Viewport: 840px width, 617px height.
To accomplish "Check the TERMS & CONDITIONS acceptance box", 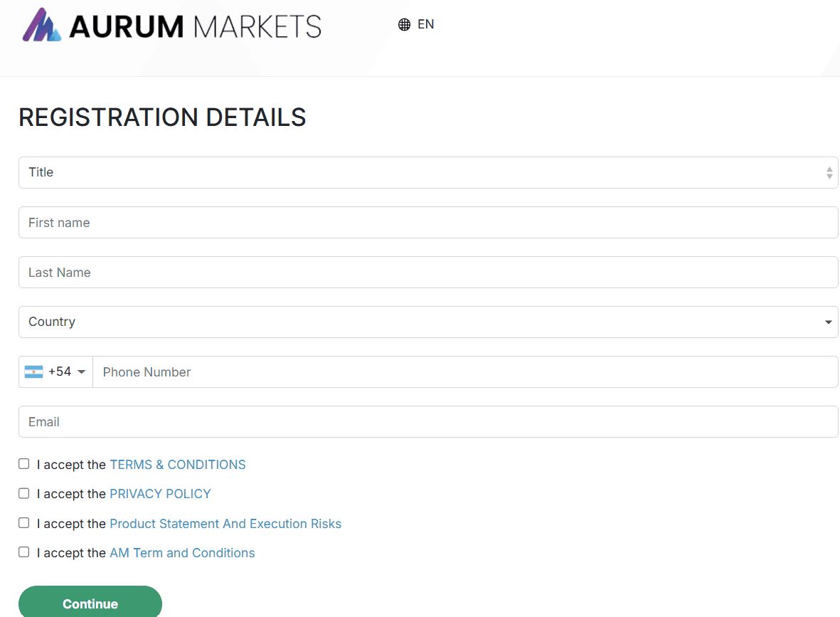I will point(23,463).
